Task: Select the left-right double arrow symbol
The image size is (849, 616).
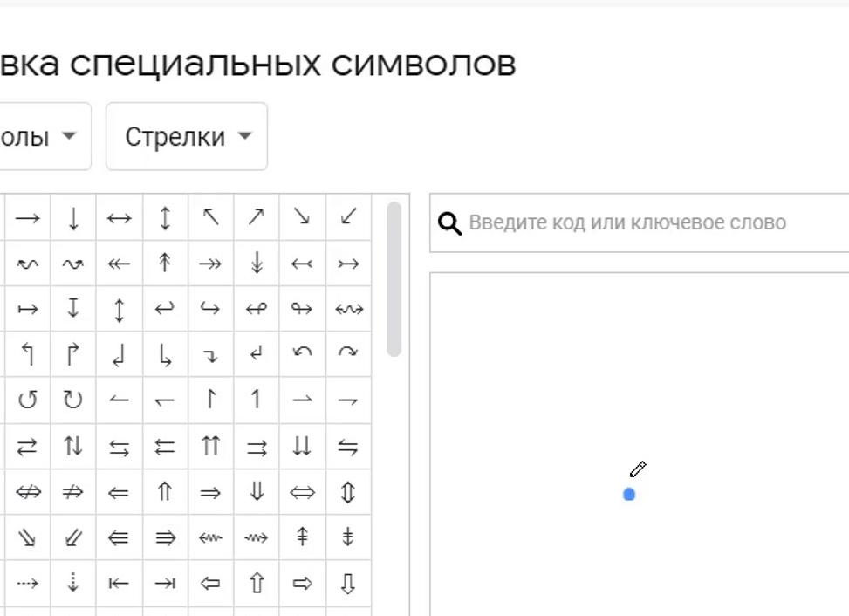Action: click(x=301, y=490)
